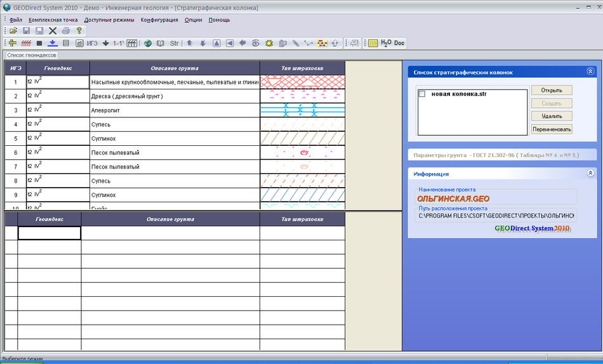
Task: Click the red hatching lines icon
Action: click(x=26, y=43)
